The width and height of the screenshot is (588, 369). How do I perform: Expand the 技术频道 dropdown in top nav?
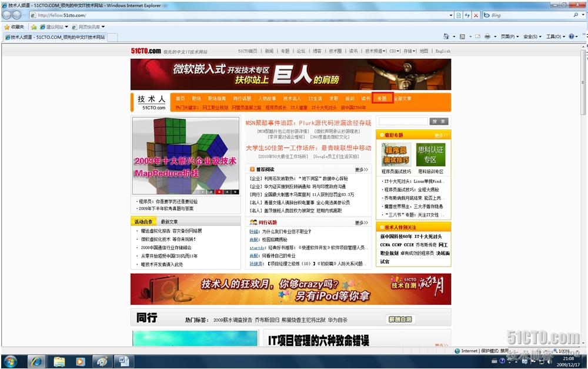click(x=384, y=51)
